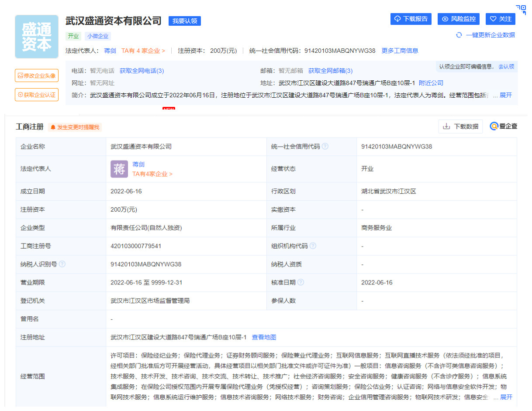Viewport: 532px width, 411px height.
Task: Select the 开业 status tag
Action: [73, 36]
